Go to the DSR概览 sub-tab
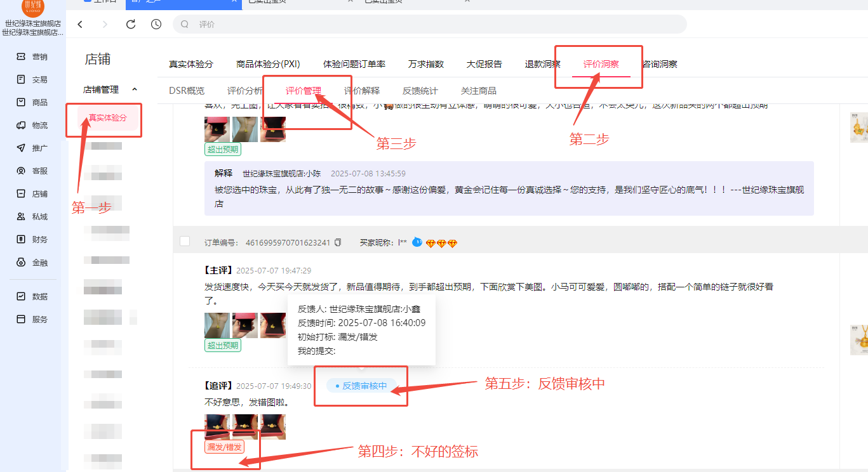This screenshot has height=472, width=868. point(187,91)
